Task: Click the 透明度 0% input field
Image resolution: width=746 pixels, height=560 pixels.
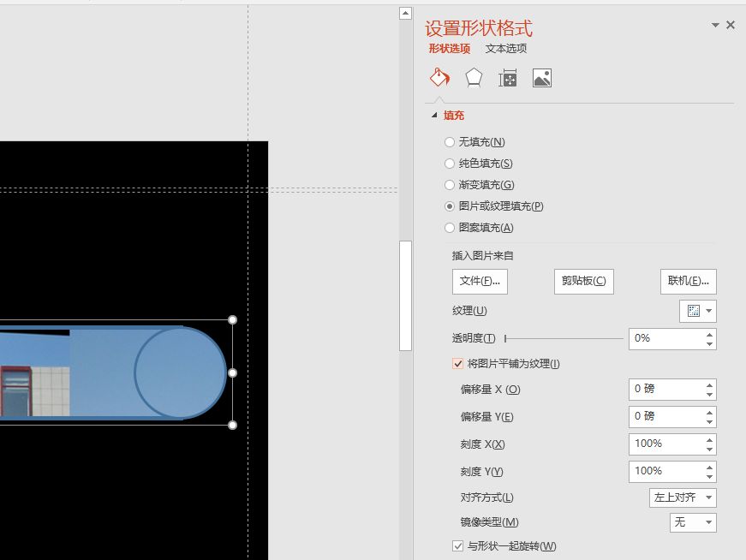Action: 666,339
